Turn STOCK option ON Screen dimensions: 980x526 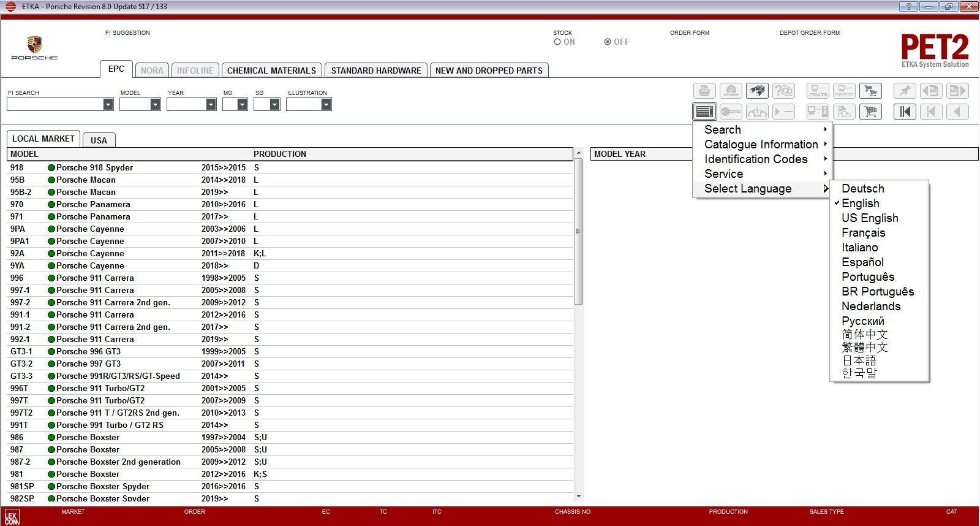[557, 42]
